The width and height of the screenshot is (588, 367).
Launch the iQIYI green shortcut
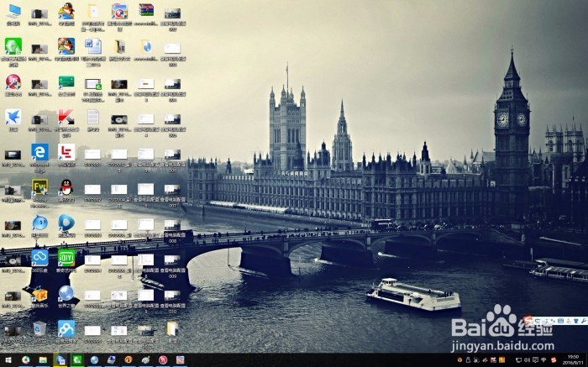pyautogui.click(x=66, y=258)
